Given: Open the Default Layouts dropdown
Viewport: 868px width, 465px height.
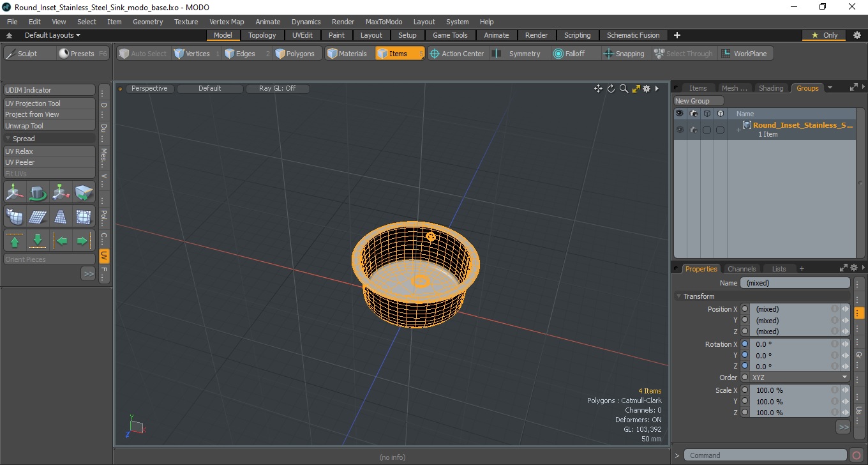Looking at the screenshot, I should click(52, 35).
